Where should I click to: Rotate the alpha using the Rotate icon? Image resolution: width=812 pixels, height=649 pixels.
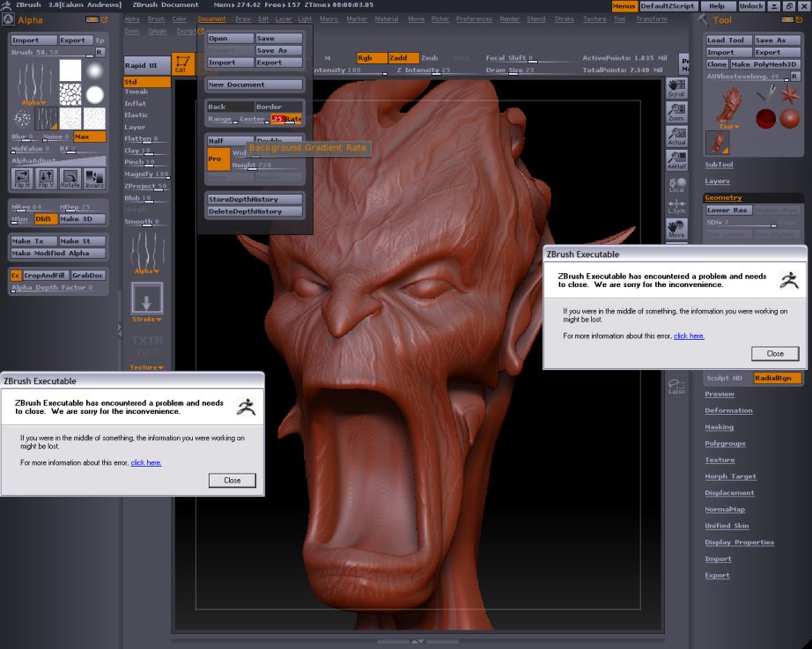pos(70,178)
